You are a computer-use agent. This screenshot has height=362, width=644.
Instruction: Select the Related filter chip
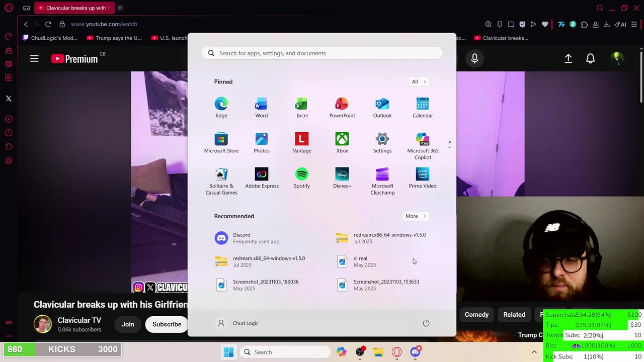[514, 315]
